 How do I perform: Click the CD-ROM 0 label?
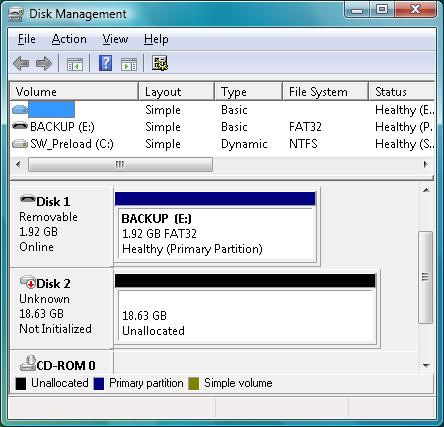pyautogui.click(x=66, y=365)
